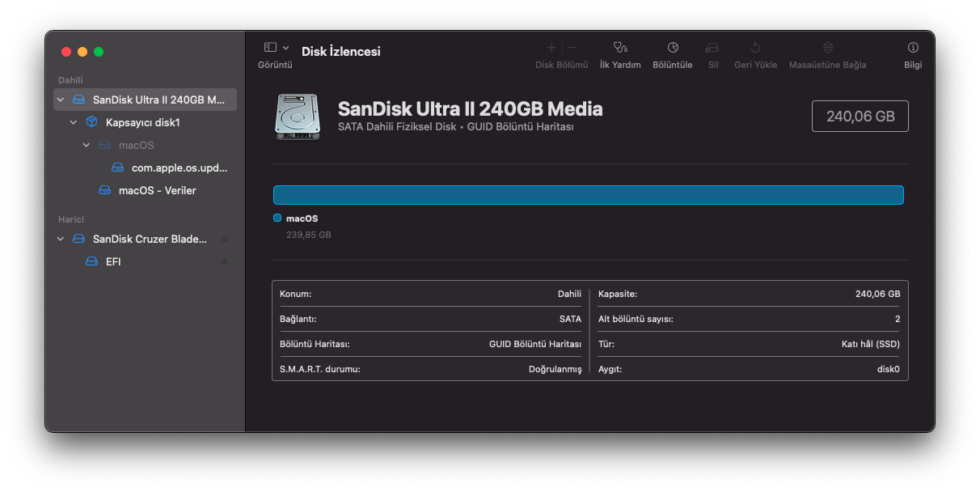Click the Masaüstüne Bağla mount icon
The width and height of the screenshot is (980, 492).
(x=827, y=48)
